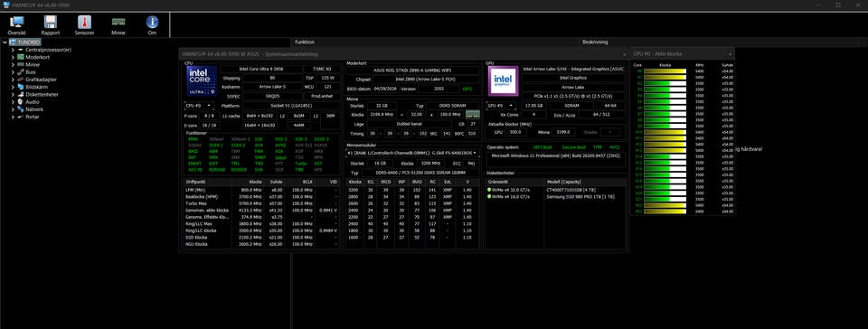Click Turbo Max row in clock table
Screen dimensions: 868x329
coord(261,203)
